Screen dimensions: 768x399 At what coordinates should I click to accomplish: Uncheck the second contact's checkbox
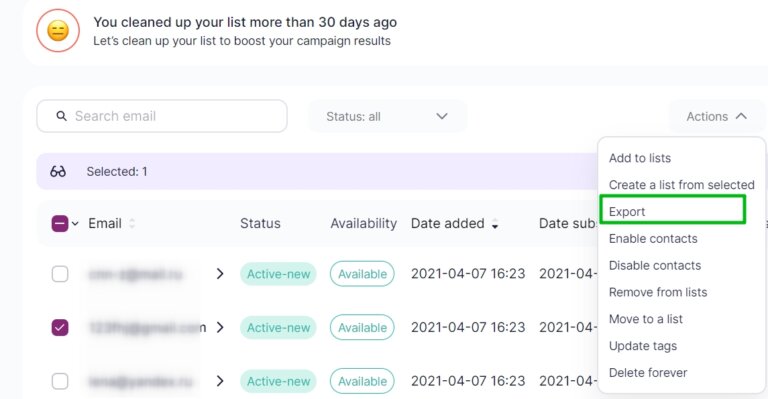coord(60,327)
